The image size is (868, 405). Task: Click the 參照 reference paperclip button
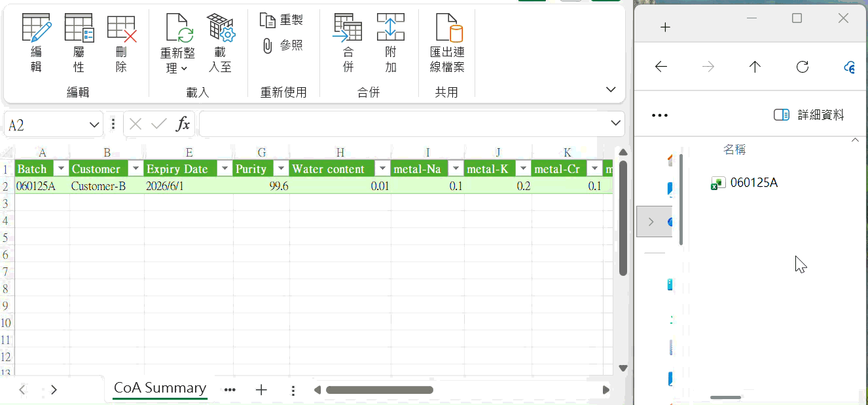281,45
